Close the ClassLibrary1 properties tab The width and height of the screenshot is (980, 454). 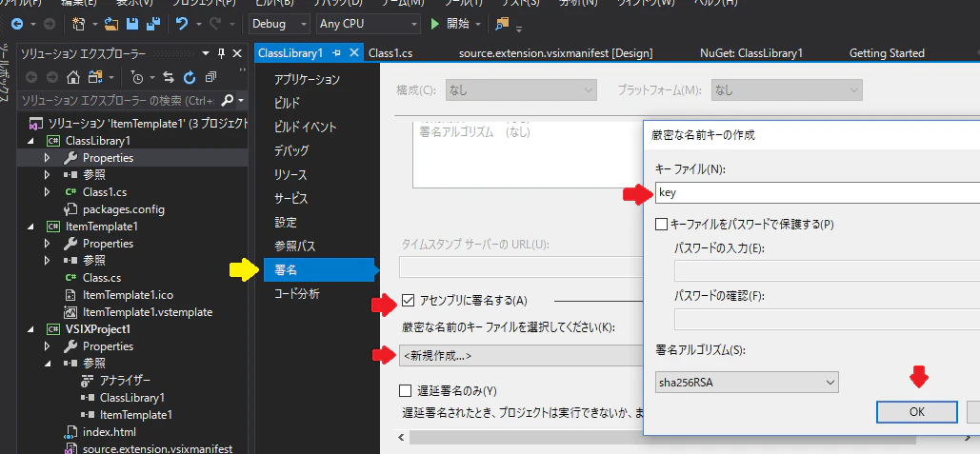tap(353, 53)
